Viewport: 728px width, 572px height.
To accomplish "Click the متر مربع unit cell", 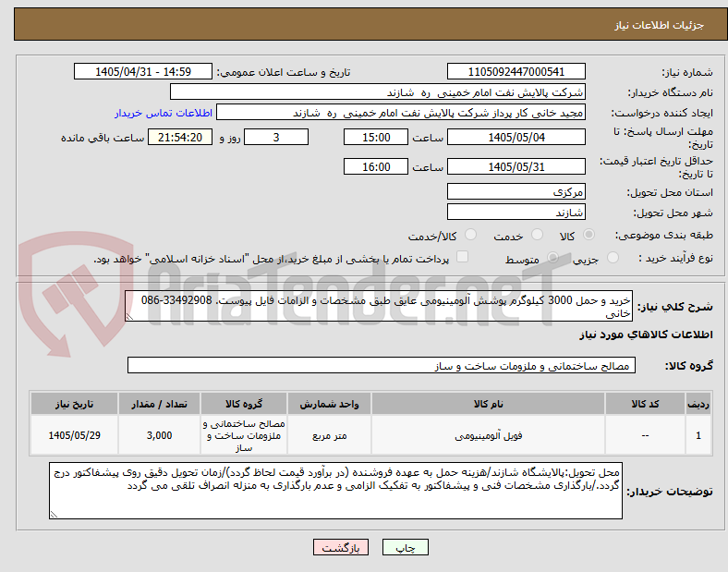I will tap(329, 435).
